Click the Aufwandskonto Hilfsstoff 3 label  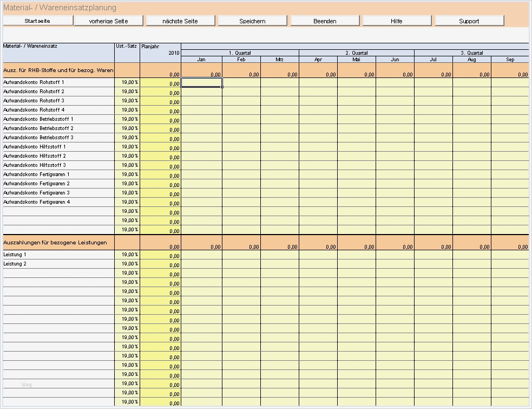[35, 165]
